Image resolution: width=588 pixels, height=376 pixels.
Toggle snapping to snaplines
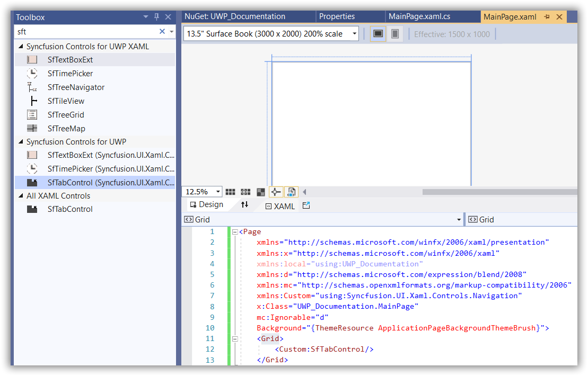coord(276,192)
